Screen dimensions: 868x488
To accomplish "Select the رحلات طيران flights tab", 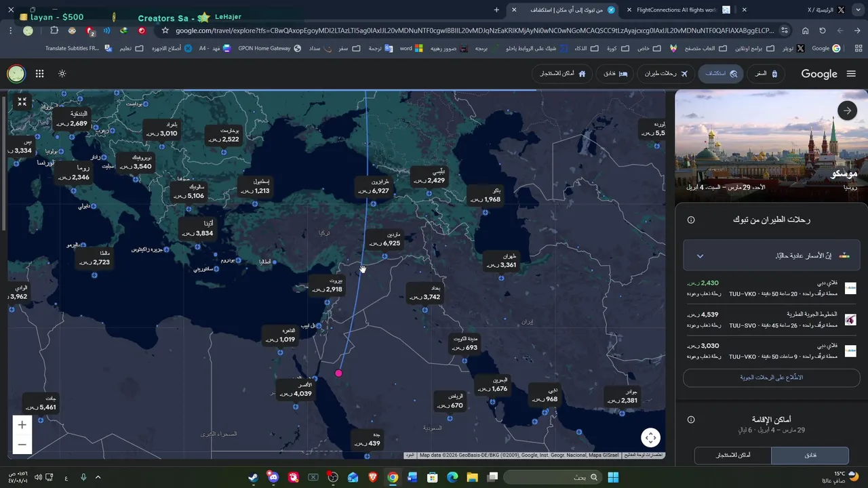I will (665, 74).
